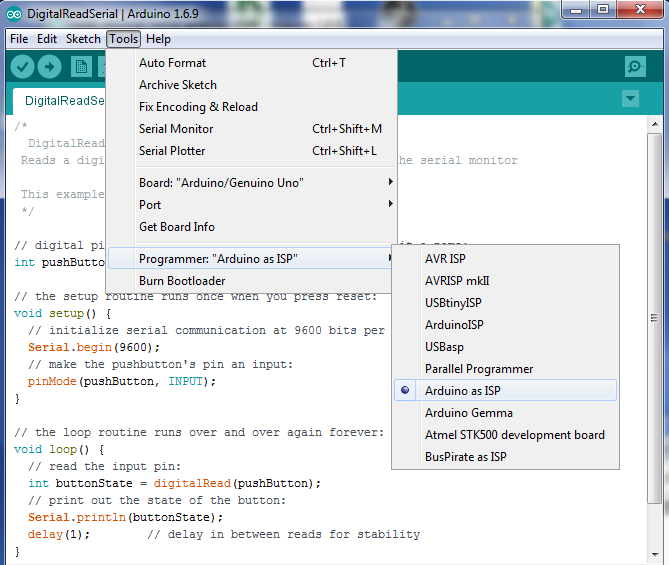Click Burn Bootloader
This screenshot has width=669, height=565.
250,281
